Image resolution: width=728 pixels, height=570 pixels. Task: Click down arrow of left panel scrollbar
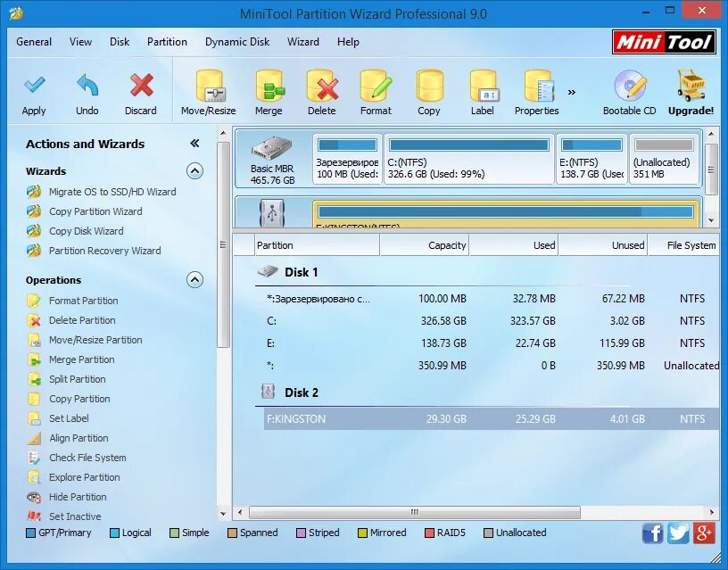click(x=223, y=514)
